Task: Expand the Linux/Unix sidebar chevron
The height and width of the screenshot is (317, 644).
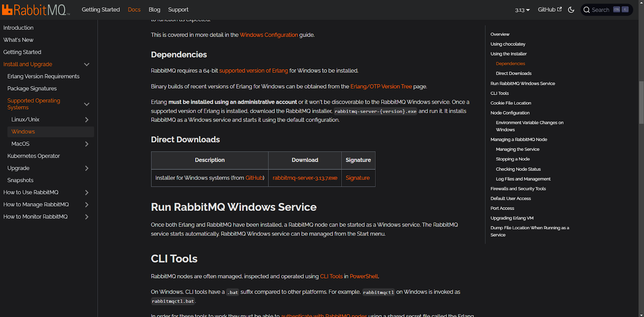Action: pyautogui.click(x=87, y=120)
